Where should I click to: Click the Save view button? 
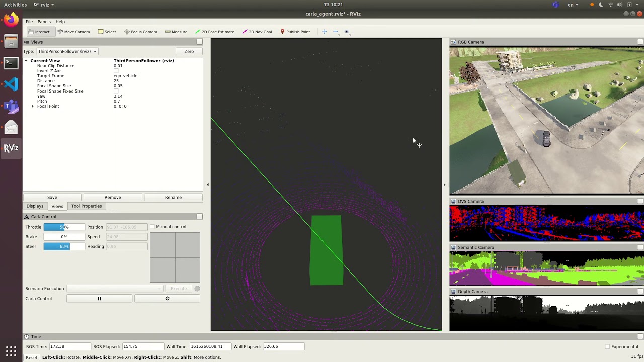pyautogui.click(x=52, y=197)
